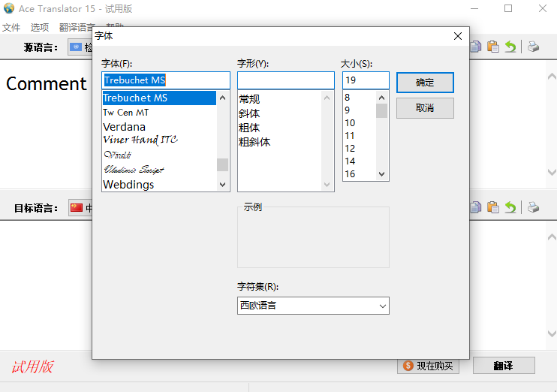This screenshot has width=557, height=392.
Task: Click the green undo arrow in target toolbar
Action: coord(510,207)
